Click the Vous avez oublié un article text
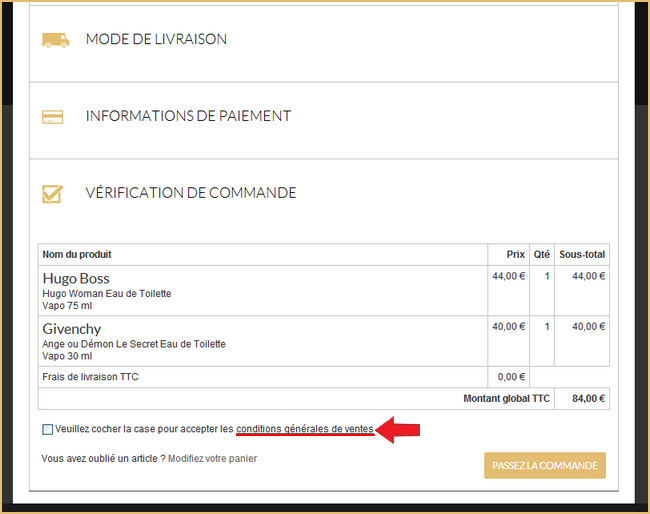The image size is (650, 514). 104,458
